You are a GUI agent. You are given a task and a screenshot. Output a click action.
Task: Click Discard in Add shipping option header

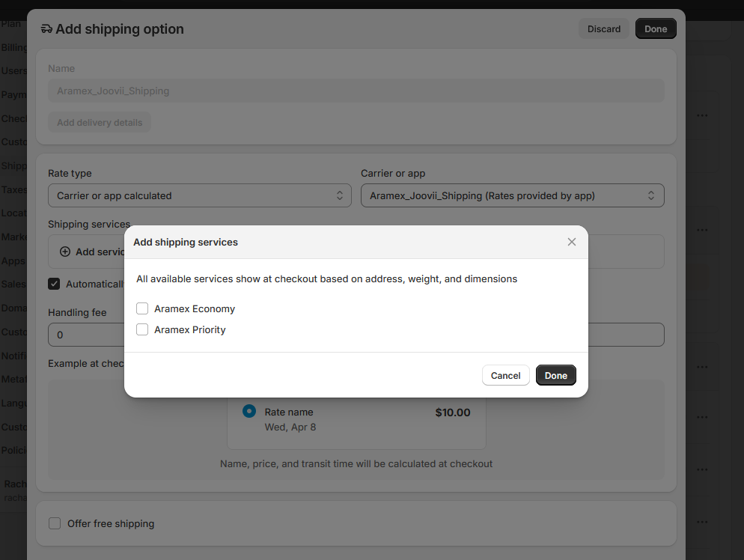603,29
